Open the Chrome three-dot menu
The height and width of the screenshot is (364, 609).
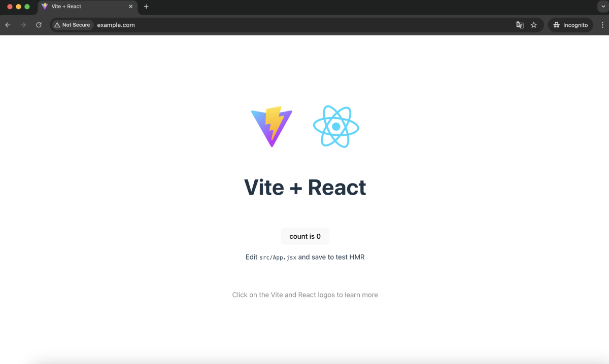tap(602, 25)
